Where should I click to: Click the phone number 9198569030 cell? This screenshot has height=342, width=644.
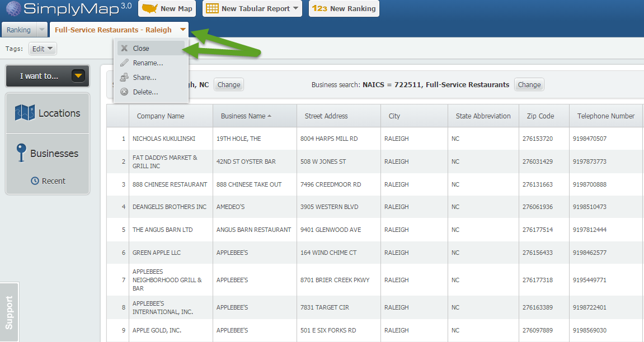[x=606, y=330]
